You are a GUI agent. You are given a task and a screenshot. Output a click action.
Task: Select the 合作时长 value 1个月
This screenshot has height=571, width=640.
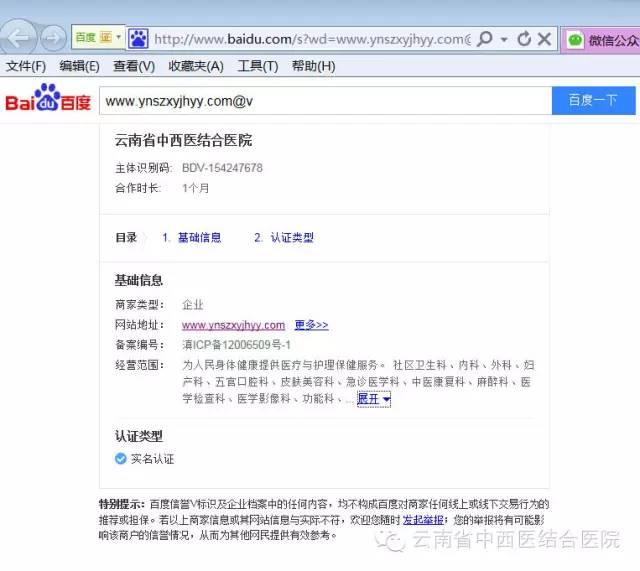pos(196,188)
